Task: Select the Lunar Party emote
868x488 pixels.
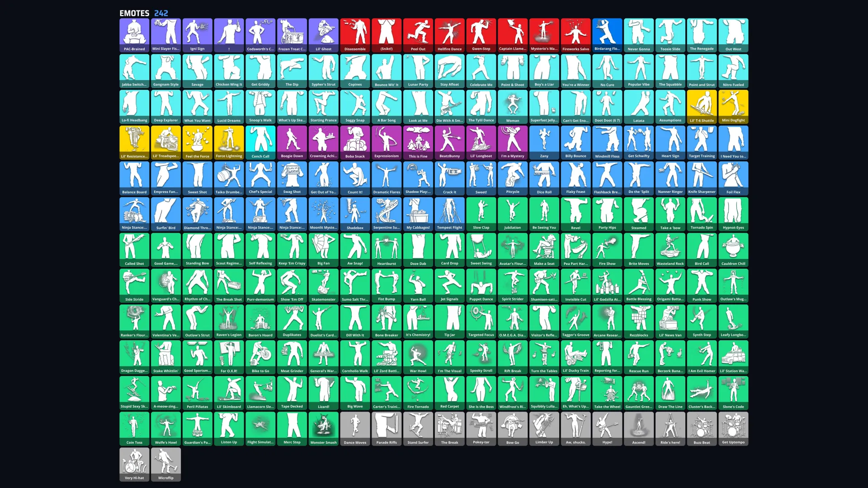Action: pos(418,71)
